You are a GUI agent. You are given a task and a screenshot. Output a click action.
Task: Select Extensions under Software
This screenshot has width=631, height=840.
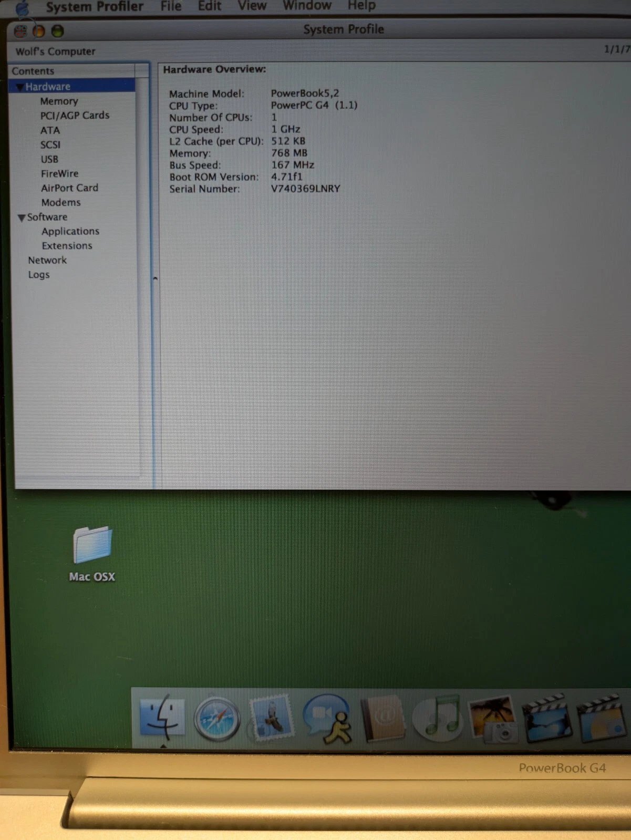click(x=67, y=246)
